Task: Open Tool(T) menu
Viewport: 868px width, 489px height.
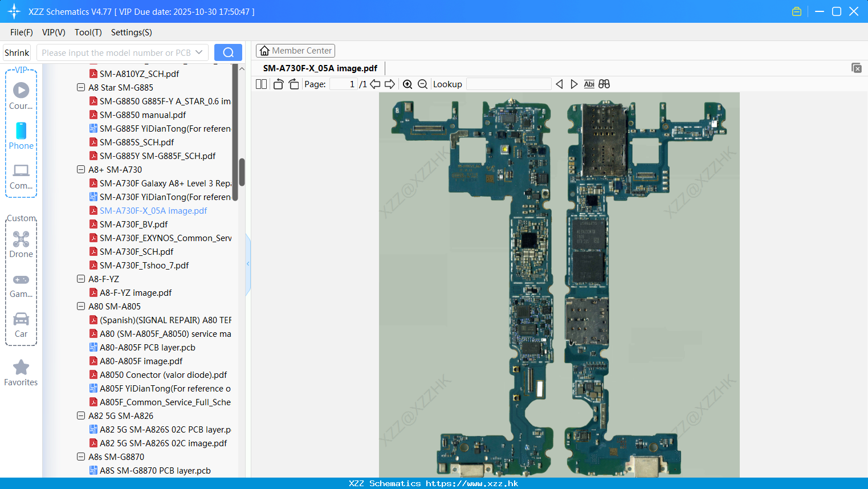Action: pyautogui.click(x=88, y=32)
